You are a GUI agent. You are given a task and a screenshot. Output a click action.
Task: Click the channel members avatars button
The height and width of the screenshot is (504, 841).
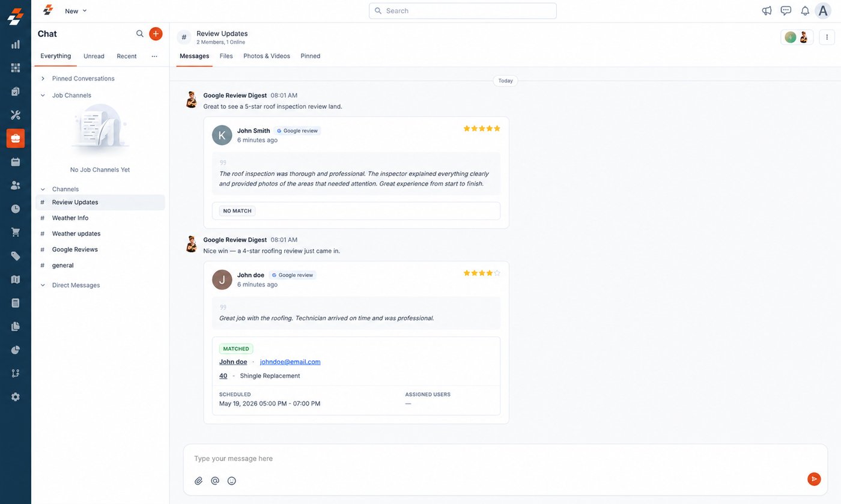[797, 37]
